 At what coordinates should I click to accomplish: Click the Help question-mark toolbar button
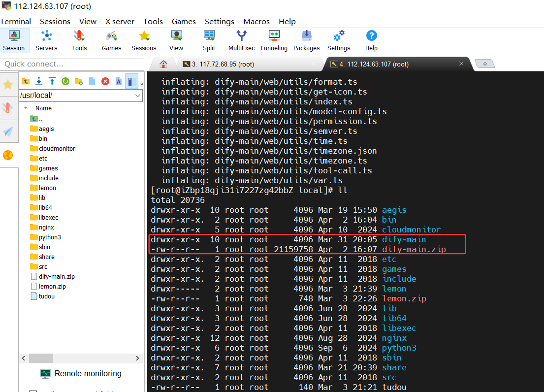tap(371, 41)
